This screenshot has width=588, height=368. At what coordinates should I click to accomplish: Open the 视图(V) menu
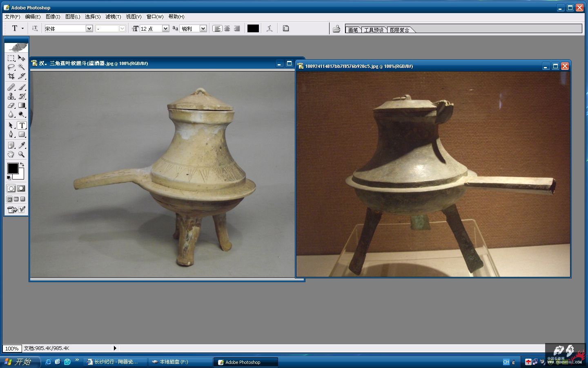click(134, 17)
